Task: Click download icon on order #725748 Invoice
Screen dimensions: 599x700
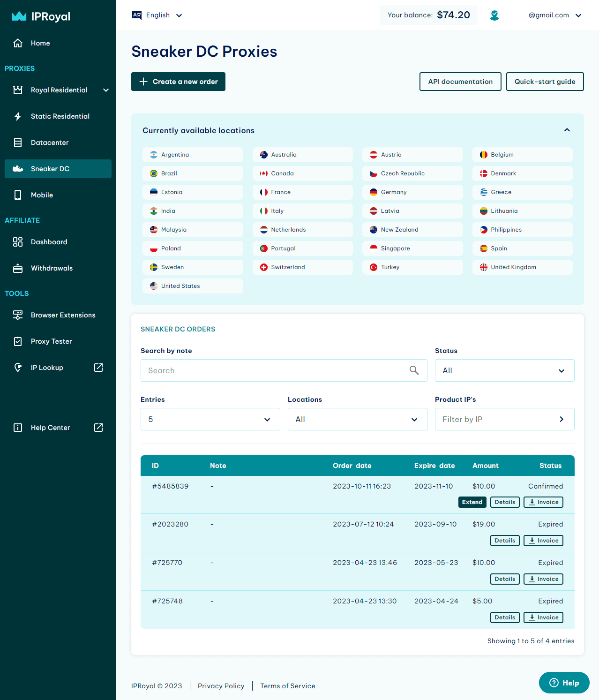Action: pos(532,617)
